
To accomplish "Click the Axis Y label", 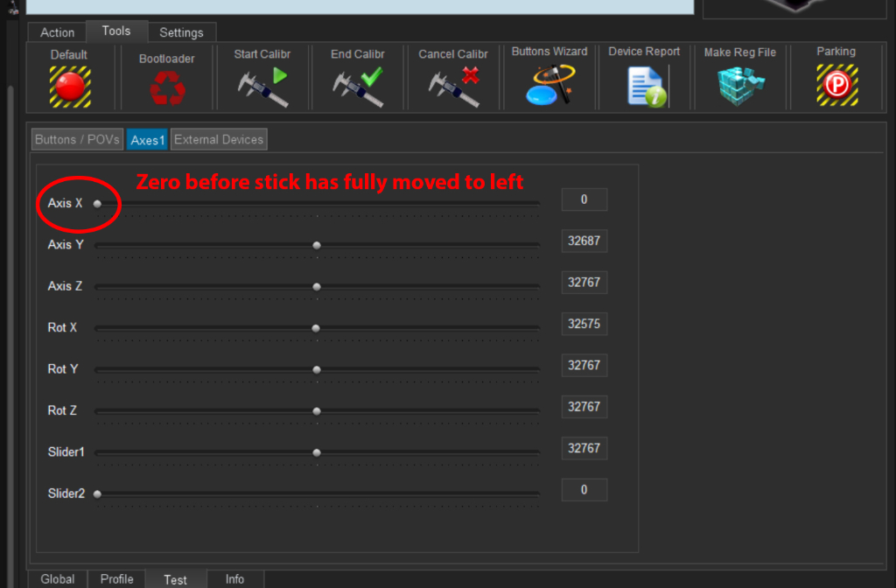I will point(65,245).
